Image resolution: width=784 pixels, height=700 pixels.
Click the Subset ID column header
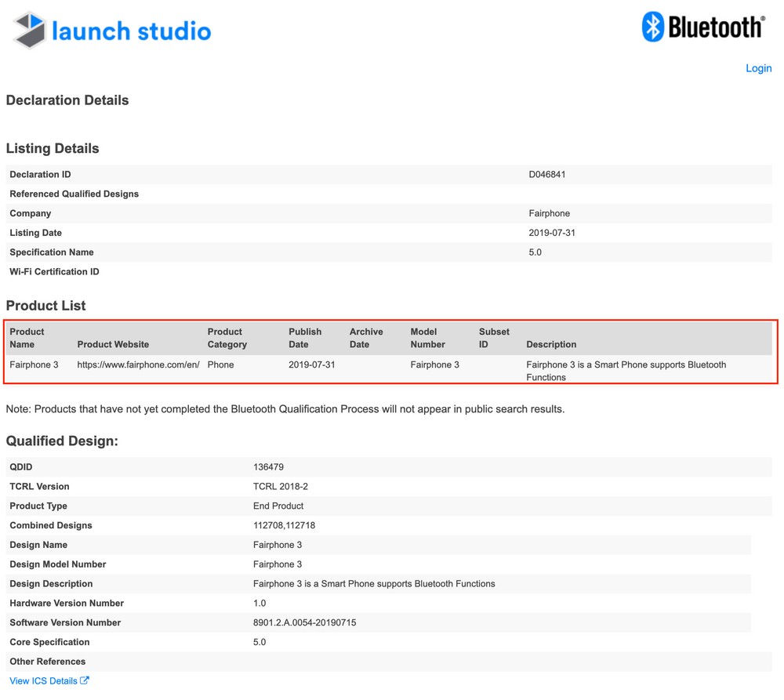[494, 338]
